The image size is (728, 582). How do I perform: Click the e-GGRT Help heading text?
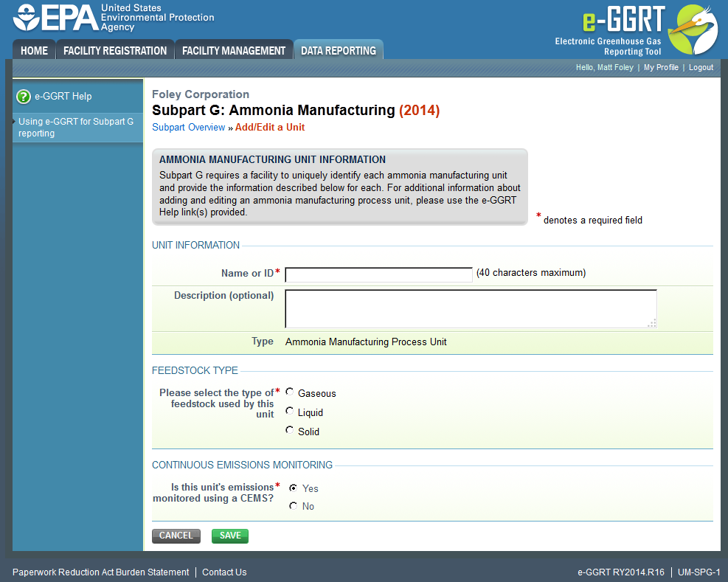63,97
